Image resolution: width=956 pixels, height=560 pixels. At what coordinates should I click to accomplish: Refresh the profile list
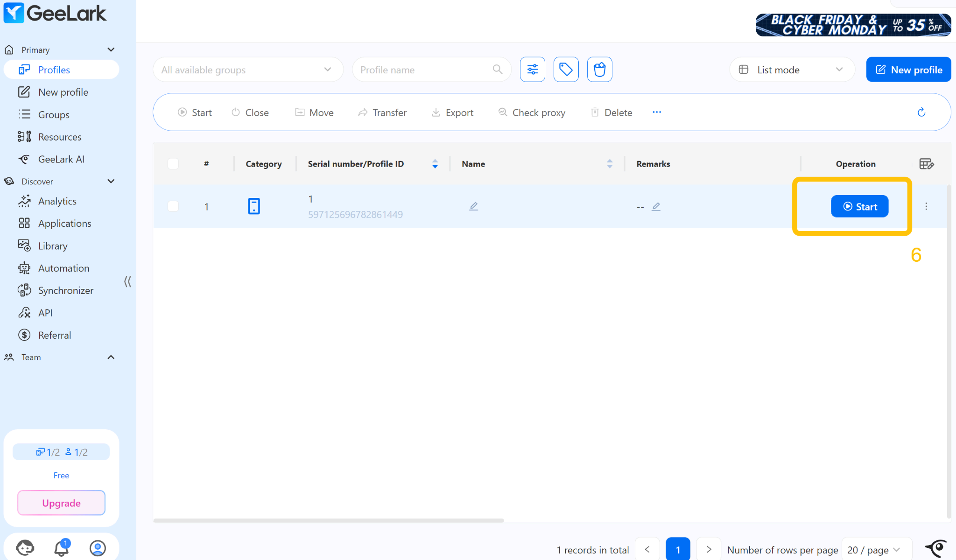(x=921, y=112)
